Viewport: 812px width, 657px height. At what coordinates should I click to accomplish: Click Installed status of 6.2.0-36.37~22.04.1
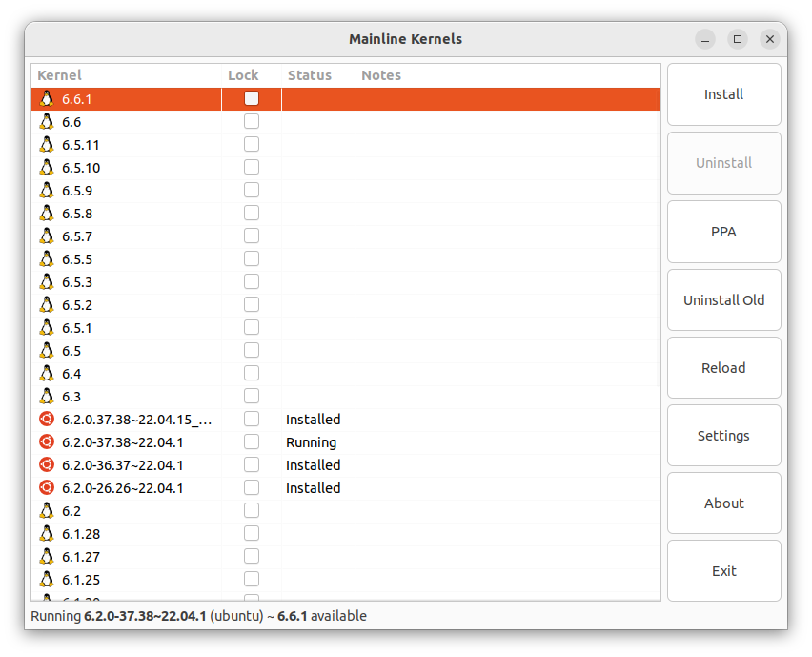[x=314, y=465]
